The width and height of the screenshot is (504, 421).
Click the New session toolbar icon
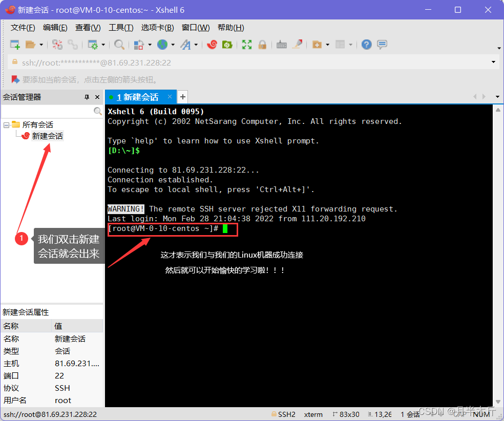15,45
